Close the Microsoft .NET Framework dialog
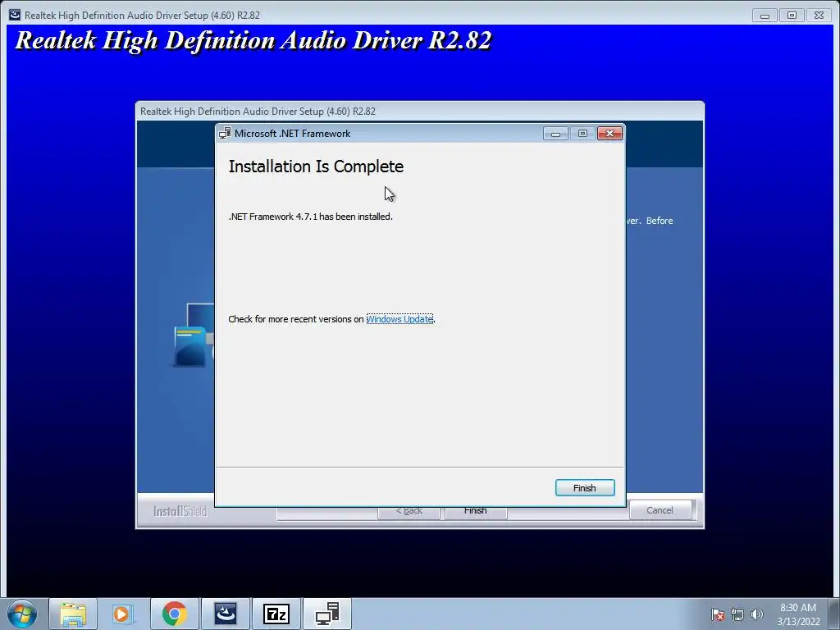 pos(609,134)
